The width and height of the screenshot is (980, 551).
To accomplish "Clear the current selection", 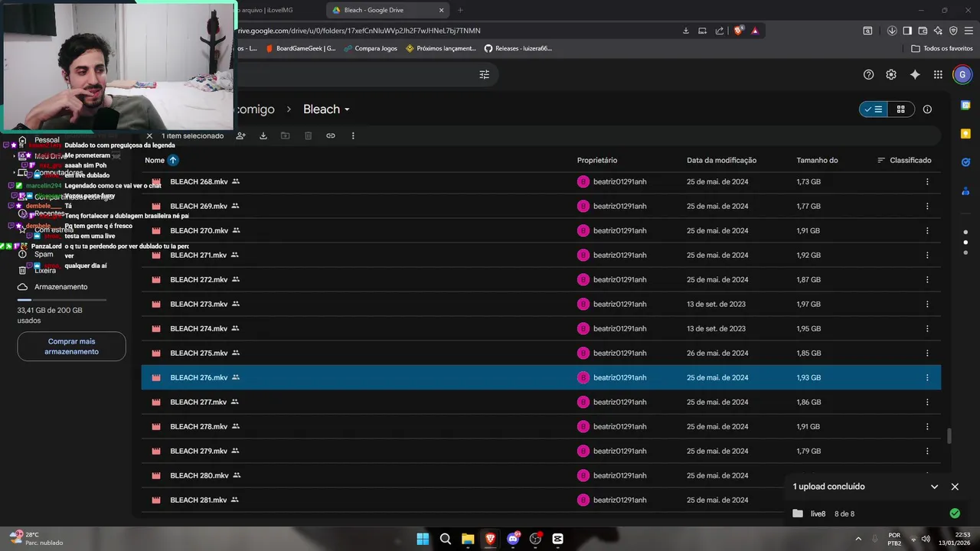I will click(149, 135).
